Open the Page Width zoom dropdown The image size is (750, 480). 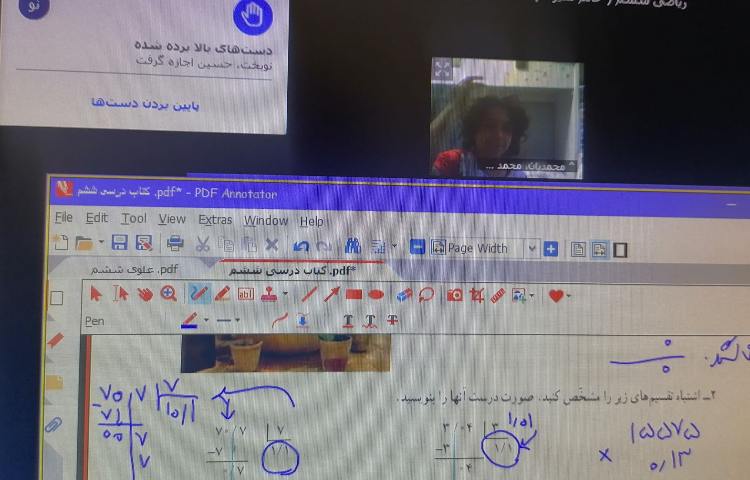click(x=532, y=248)
